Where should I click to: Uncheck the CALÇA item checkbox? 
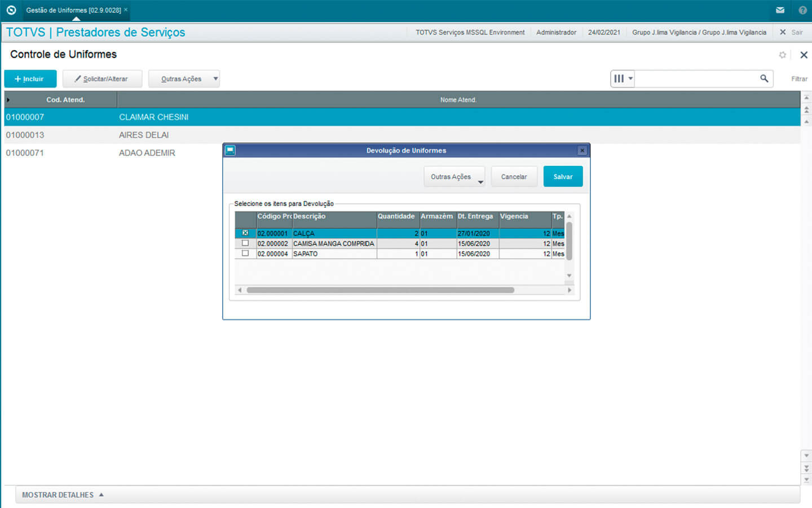[x=245, y=233]
